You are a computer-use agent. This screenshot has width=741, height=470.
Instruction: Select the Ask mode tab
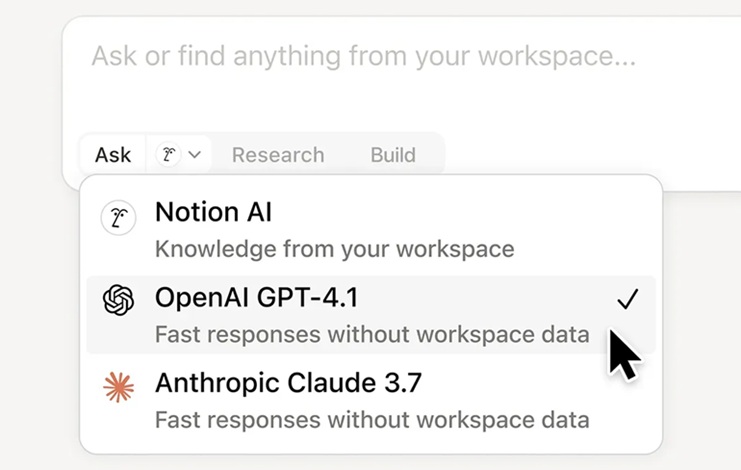point(113,155)
